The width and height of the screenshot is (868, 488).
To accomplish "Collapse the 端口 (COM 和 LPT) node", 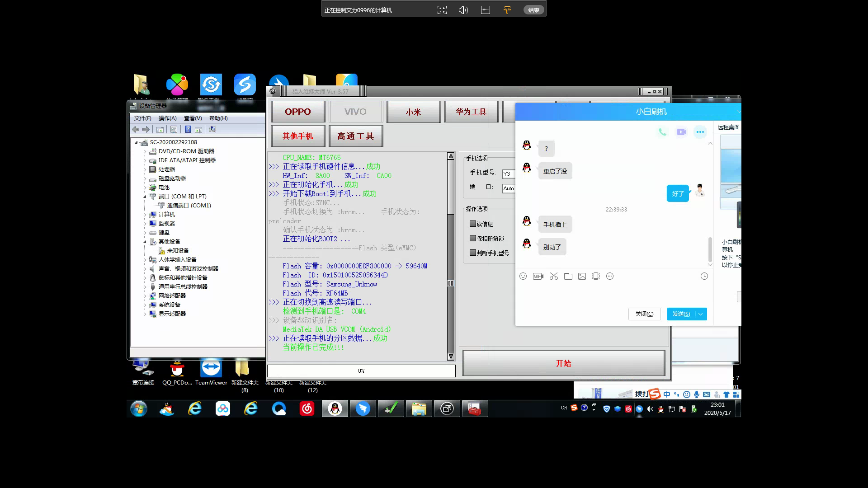I will pos(145,197).
